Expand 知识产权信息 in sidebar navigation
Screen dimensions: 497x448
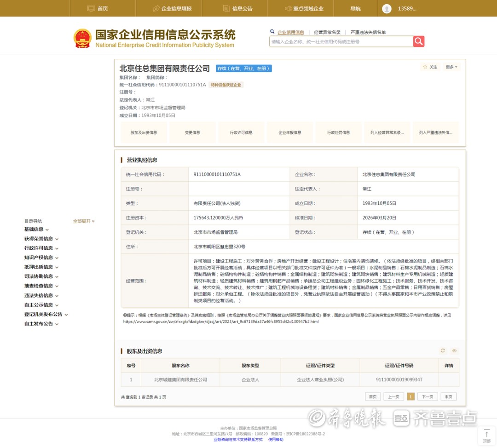tap(41, 257)
